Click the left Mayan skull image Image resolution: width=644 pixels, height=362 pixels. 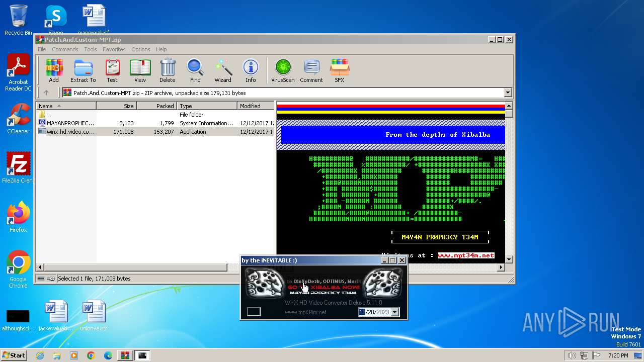tap(264, 283)
